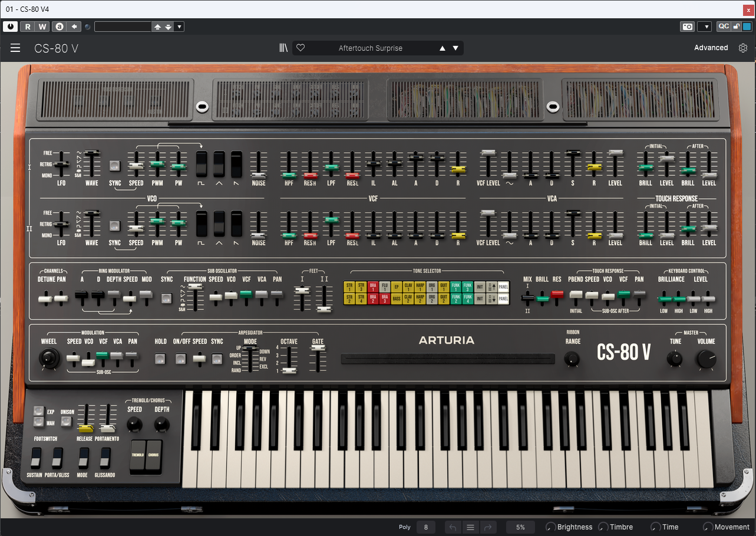Open the host preset dropdown arrow

(x=179, y=27)
